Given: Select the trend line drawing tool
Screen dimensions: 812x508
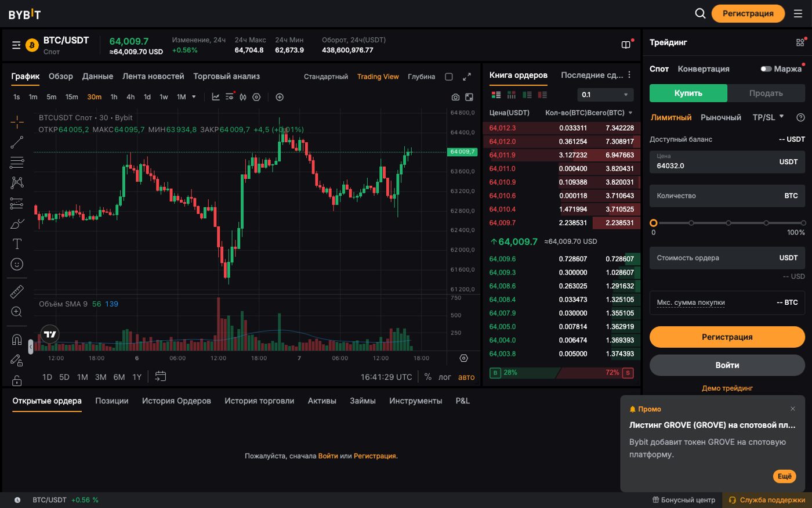Looking at the screenshot, I should [17, 142].
